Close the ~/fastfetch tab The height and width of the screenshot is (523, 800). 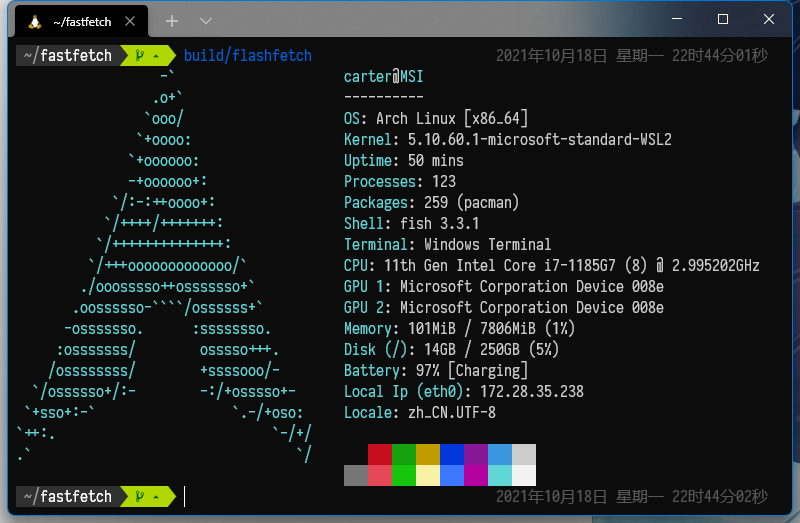(x=130, y=21)
